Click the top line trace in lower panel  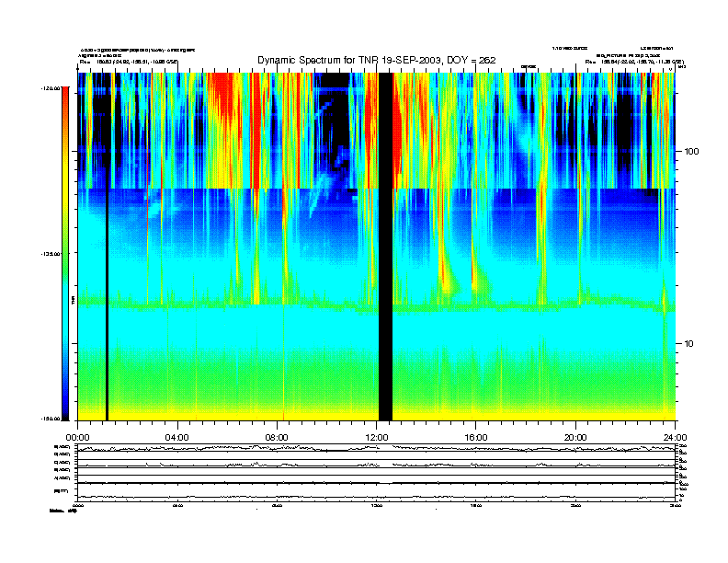[377, 448]
